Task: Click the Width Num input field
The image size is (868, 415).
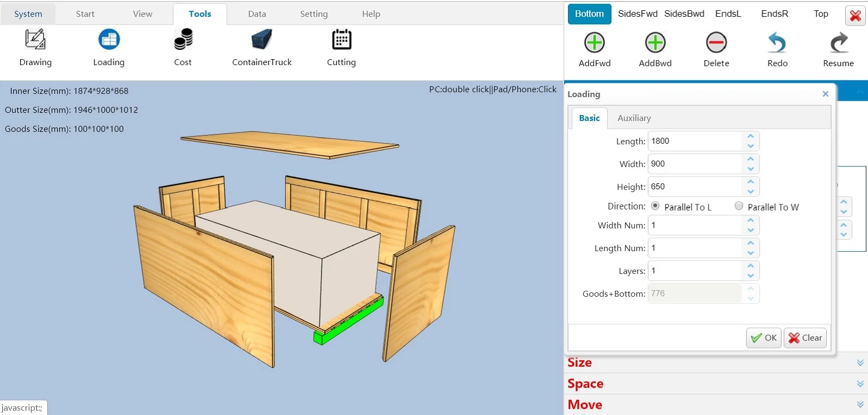Action: pyautogui.click(x=695, y=225)
